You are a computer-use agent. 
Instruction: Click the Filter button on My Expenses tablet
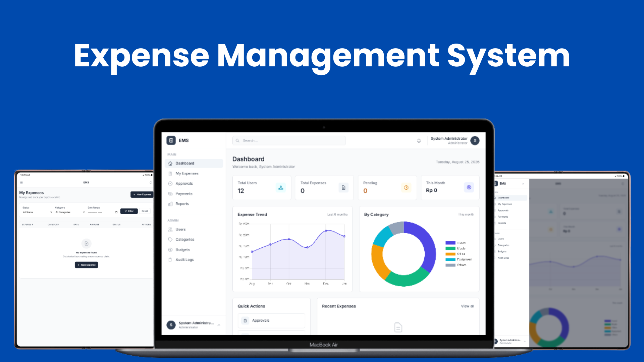pos(129,211)
